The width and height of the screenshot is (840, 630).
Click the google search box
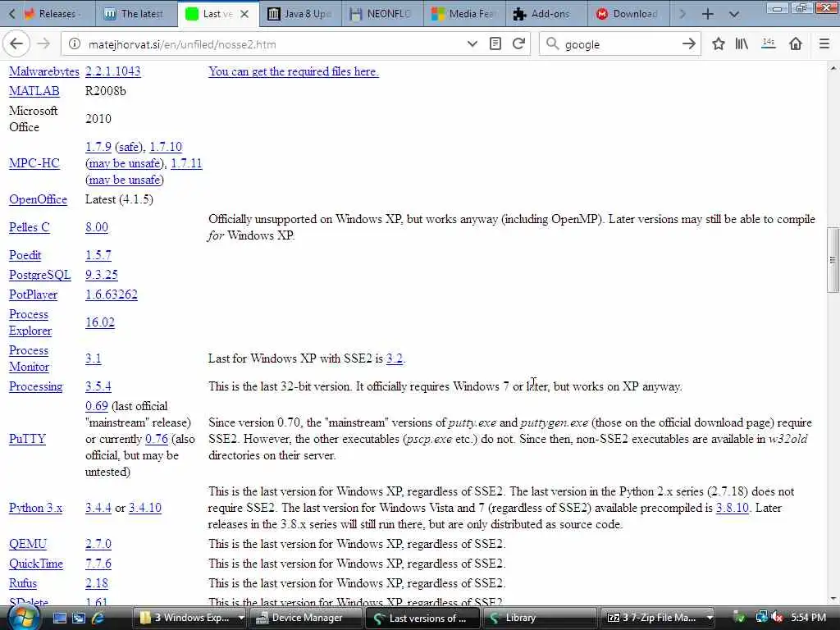[x=619, y=44]
